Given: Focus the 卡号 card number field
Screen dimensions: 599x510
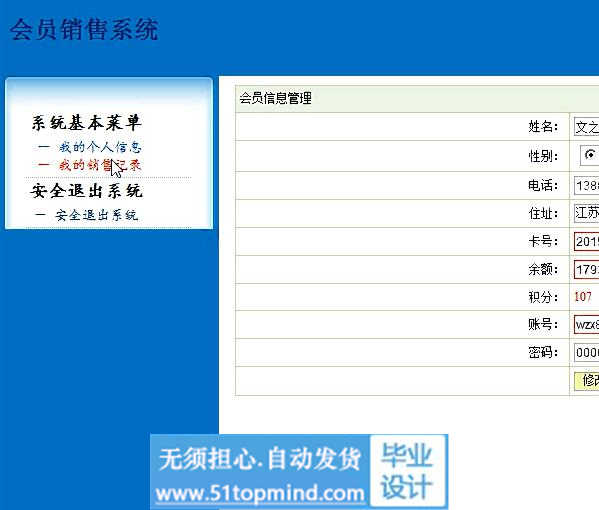Looking at the screenshot, I should [586, 241].
